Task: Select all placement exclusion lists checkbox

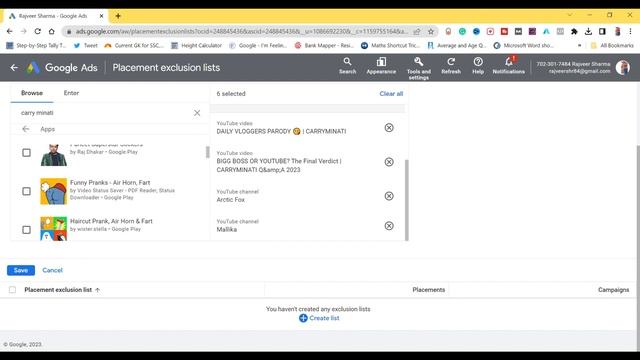Action: pyautogui.click(x=13, y=290)
